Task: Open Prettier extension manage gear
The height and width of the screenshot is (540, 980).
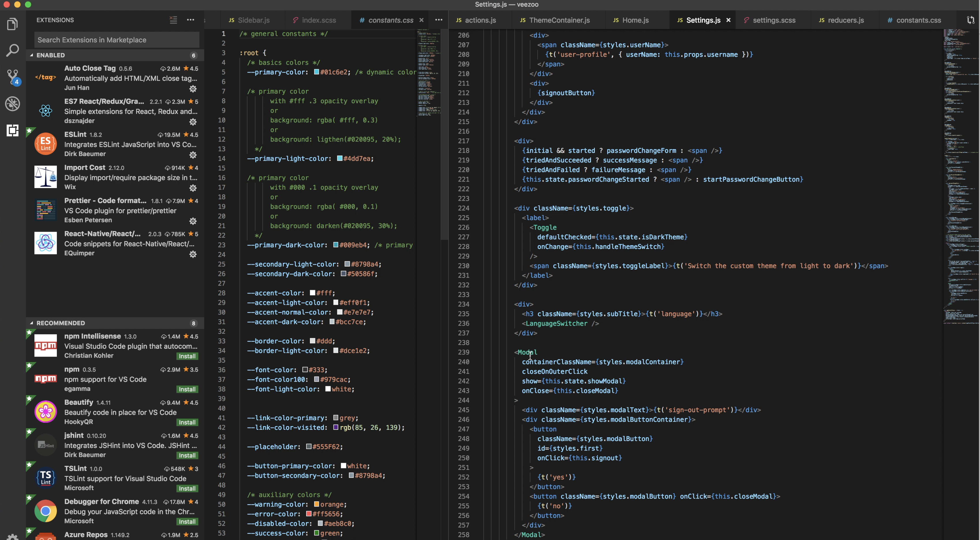Action: coord(193,221)
